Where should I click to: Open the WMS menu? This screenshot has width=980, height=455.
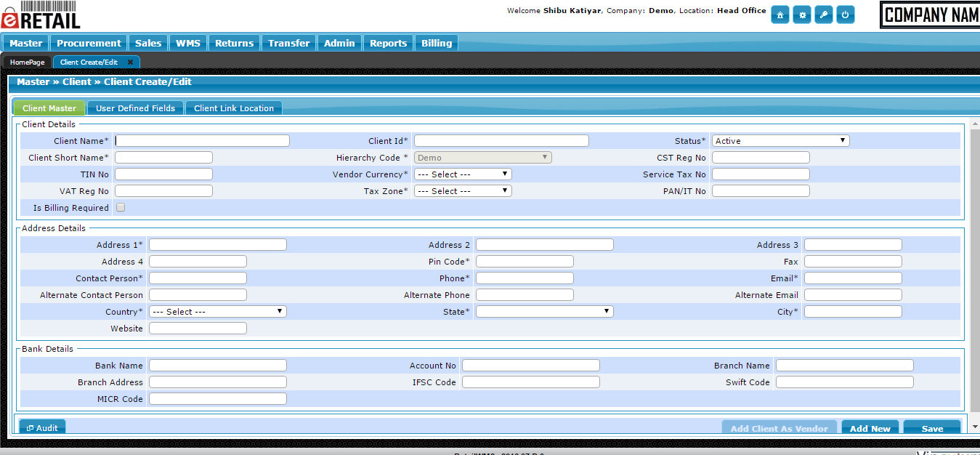click(188, 43)
